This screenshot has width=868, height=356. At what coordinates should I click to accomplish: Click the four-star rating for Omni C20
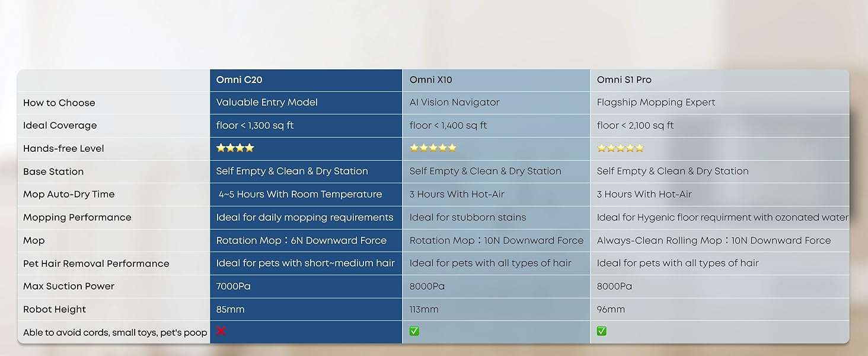click(235, 148)
